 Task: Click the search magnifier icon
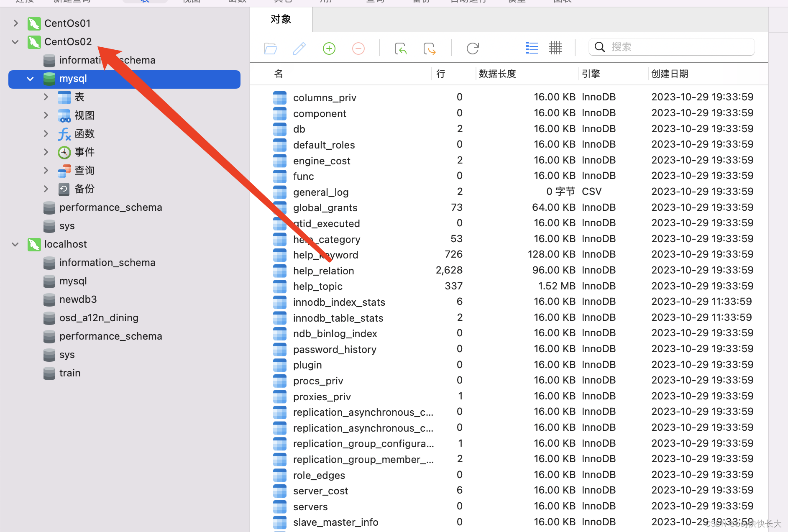[x=600, y=47]
